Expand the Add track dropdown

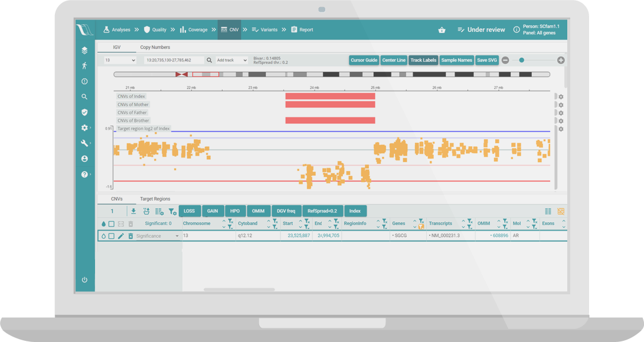tap(231, 60)
